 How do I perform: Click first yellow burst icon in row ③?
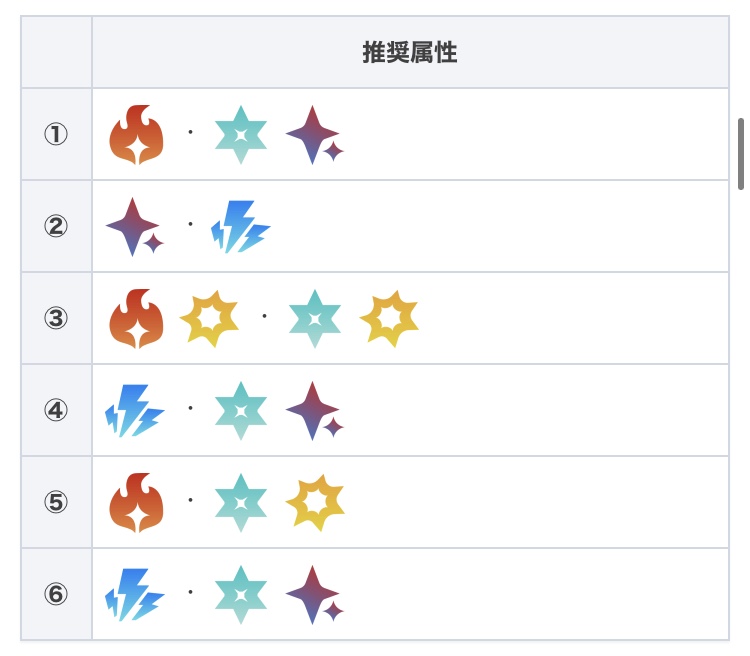pyautogui.click(x=209, y=318)
